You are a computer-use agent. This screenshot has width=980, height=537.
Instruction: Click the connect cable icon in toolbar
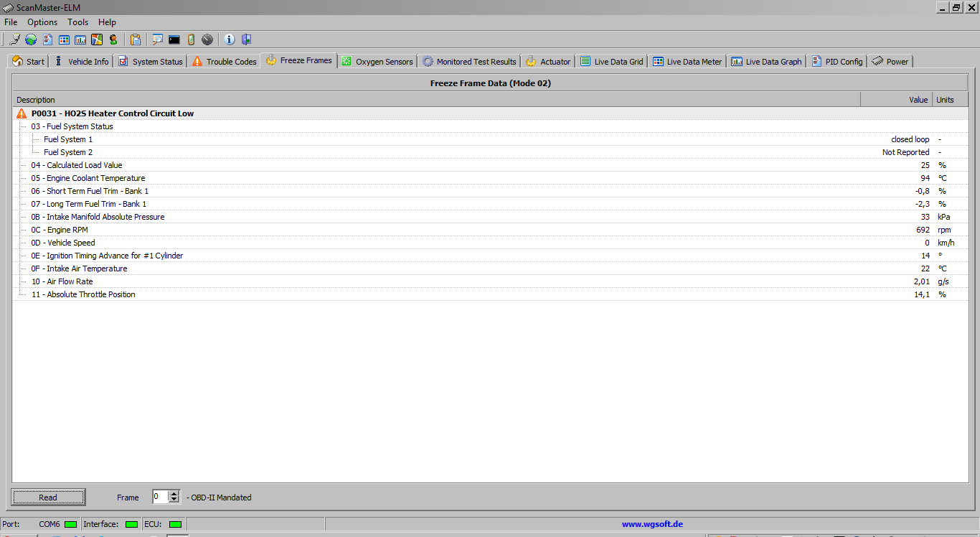[14, 39]
